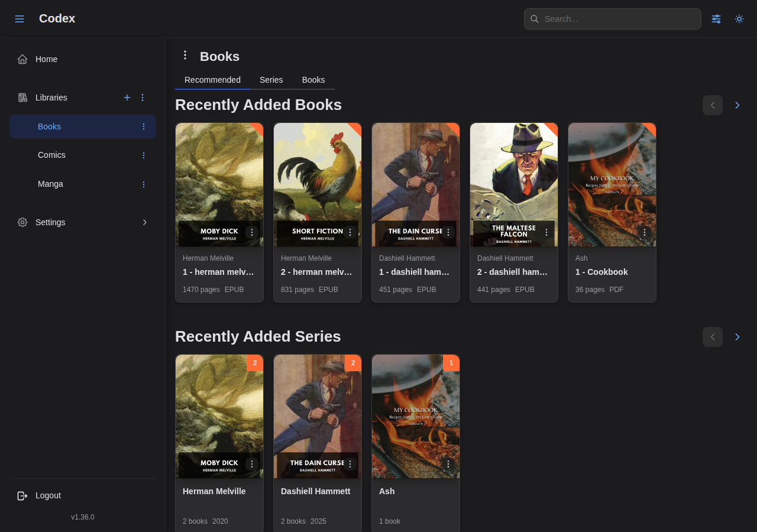This screenshot has height=532, width=757.
Task: Click the Ash series title
Action: pos(387,491)
